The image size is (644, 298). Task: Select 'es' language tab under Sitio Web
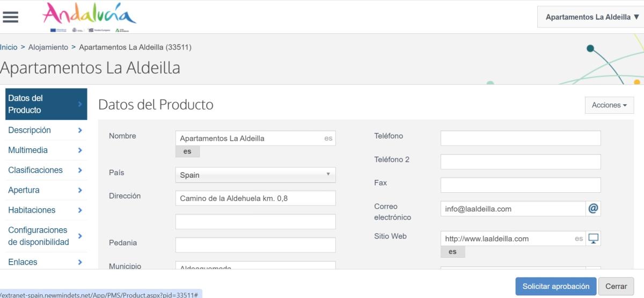(x=452, y=252)
